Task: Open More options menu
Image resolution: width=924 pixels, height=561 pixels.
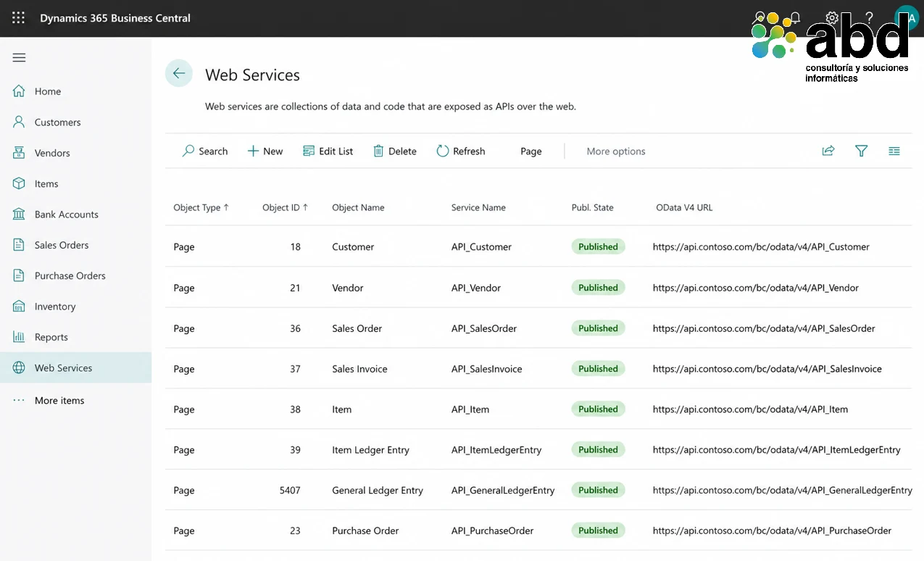Action: coord(616,151)
